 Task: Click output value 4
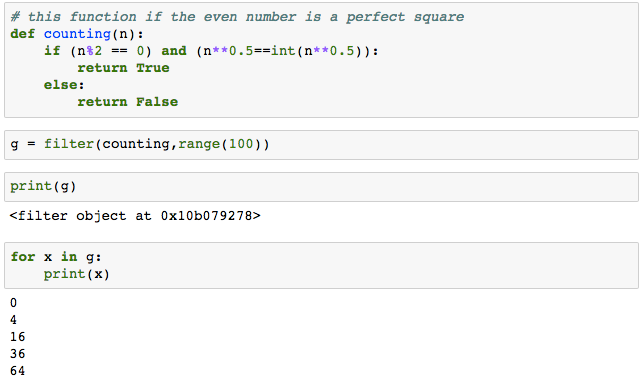pos(14,320)
